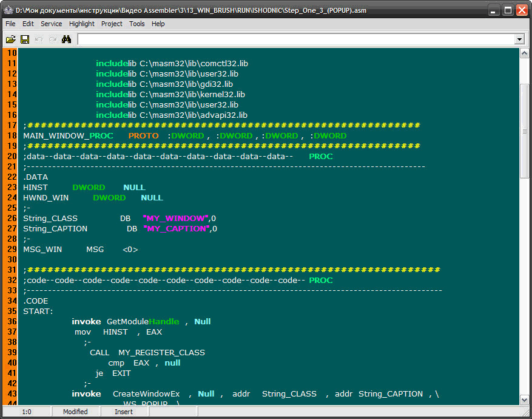
Task: Open the Edit menu
Action: 28,24
